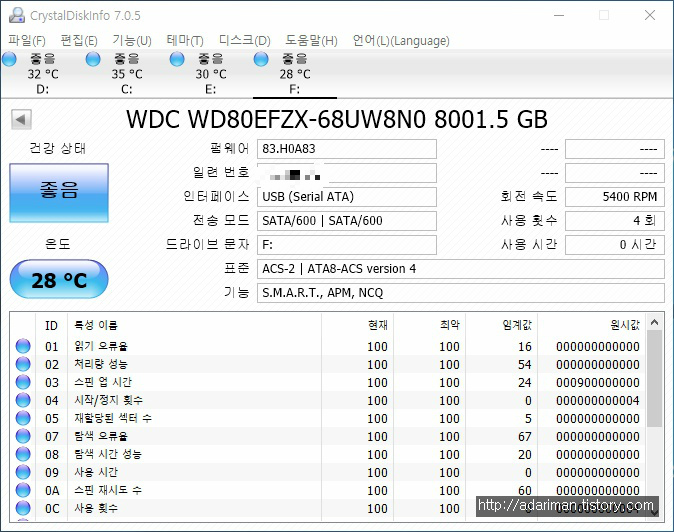This screenshot has height=532, width=674.
Task: Click the 28 °C temperature button
Action: click(59, 279)
